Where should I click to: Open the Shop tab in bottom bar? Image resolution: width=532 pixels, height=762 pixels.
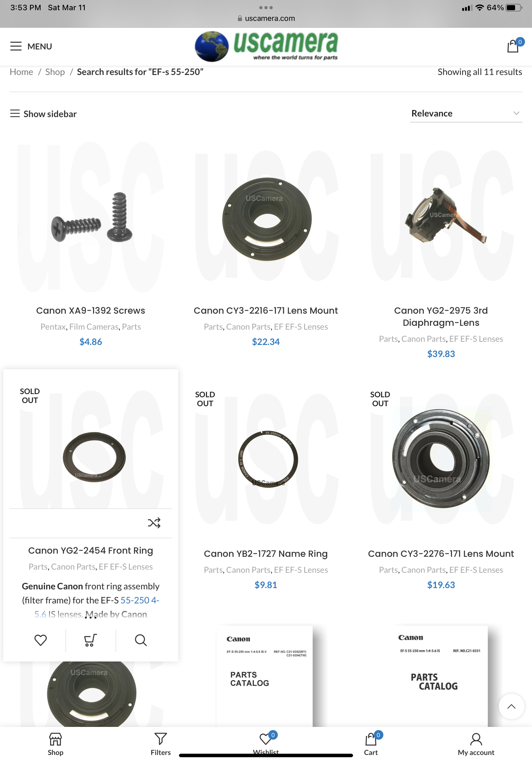point(55,744)
